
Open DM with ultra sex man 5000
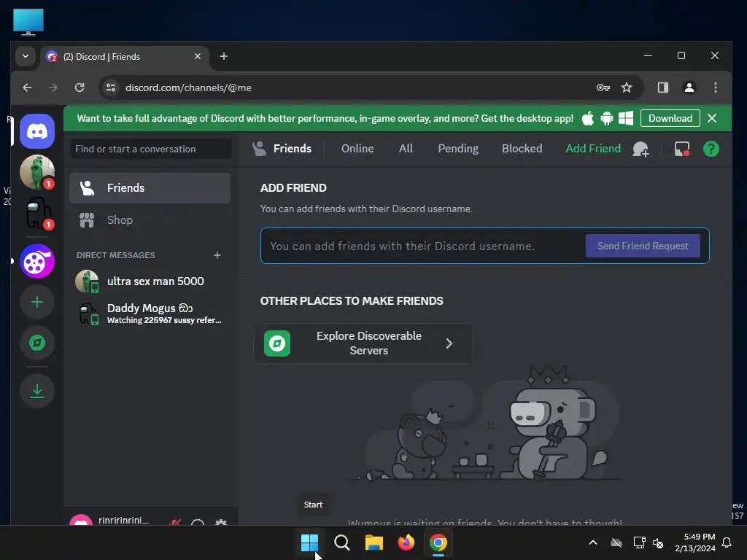150,281
